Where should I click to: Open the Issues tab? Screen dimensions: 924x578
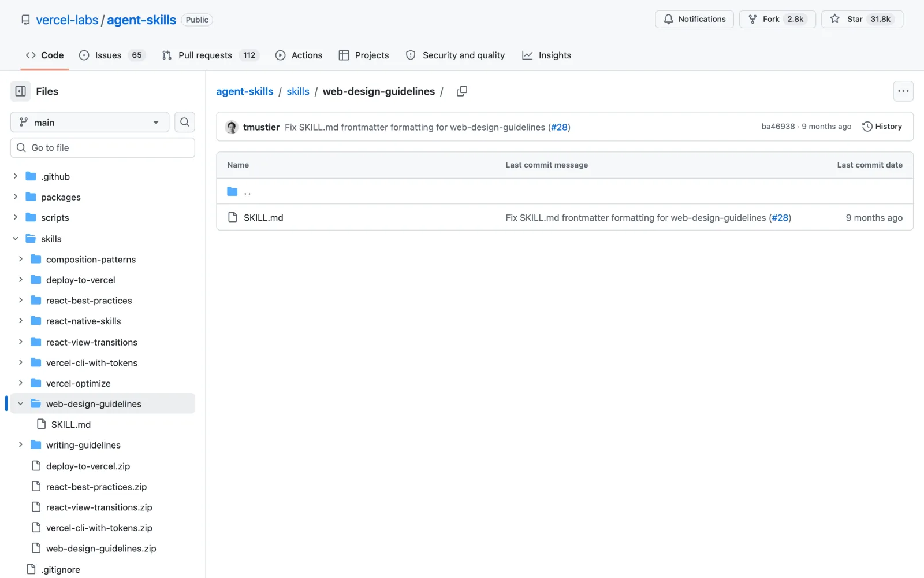(x=112, y=55)
